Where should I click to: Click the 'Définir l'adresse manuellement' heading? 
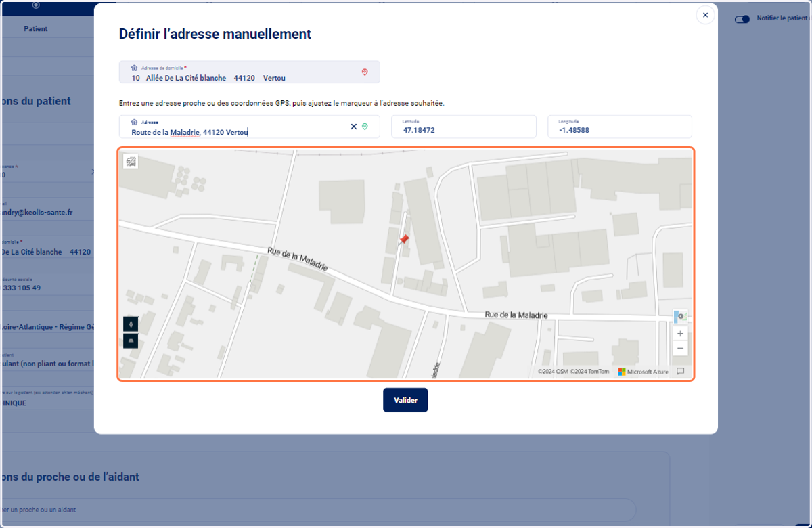pyautogui.click(x=215, y=34)
